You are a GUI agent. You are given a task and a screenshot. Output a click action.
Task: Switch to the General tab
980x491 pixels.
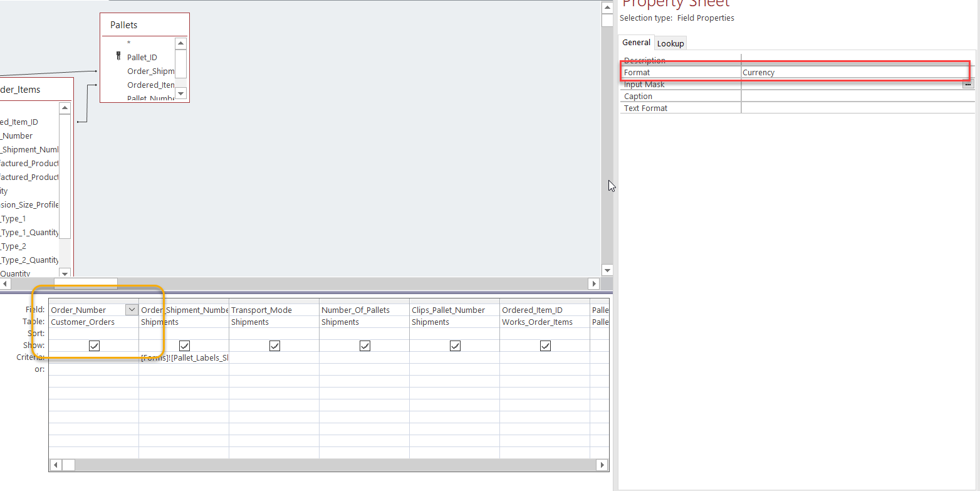pos(636,43)
